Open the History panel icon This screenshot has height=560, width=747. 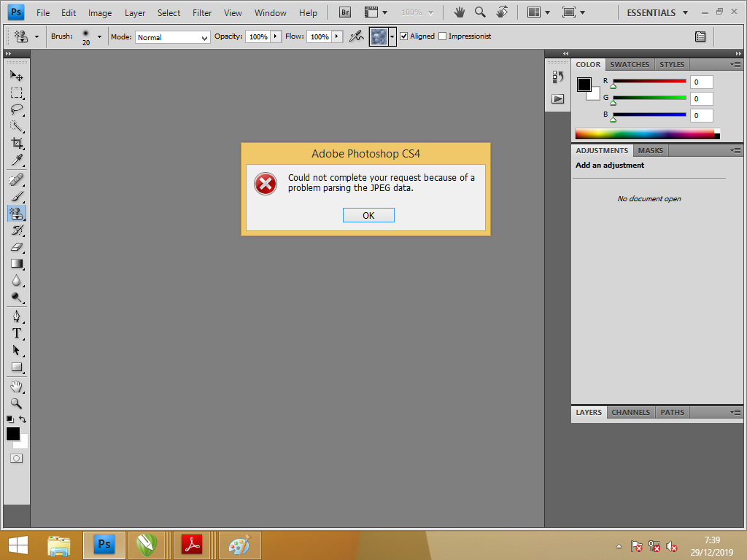click(558, 77)
